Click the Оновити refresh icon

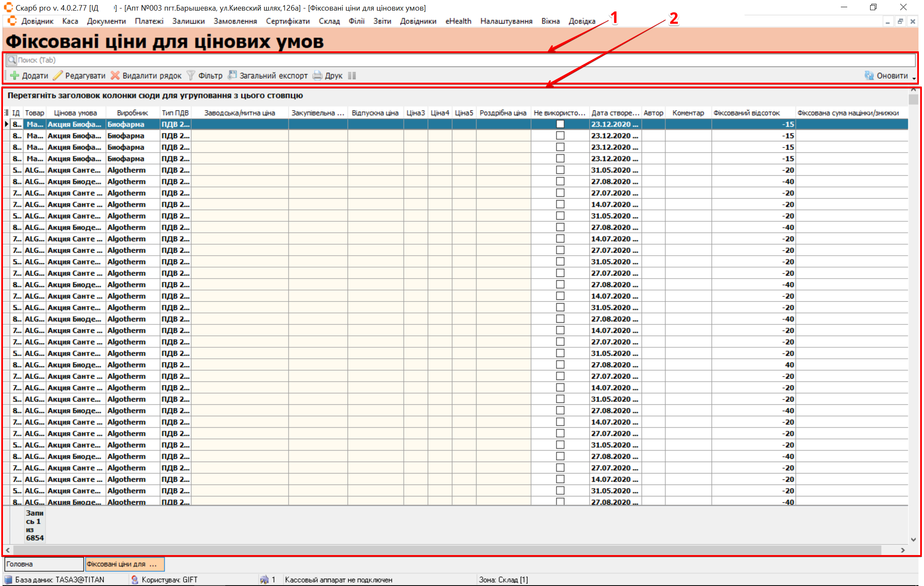point(869,75)
